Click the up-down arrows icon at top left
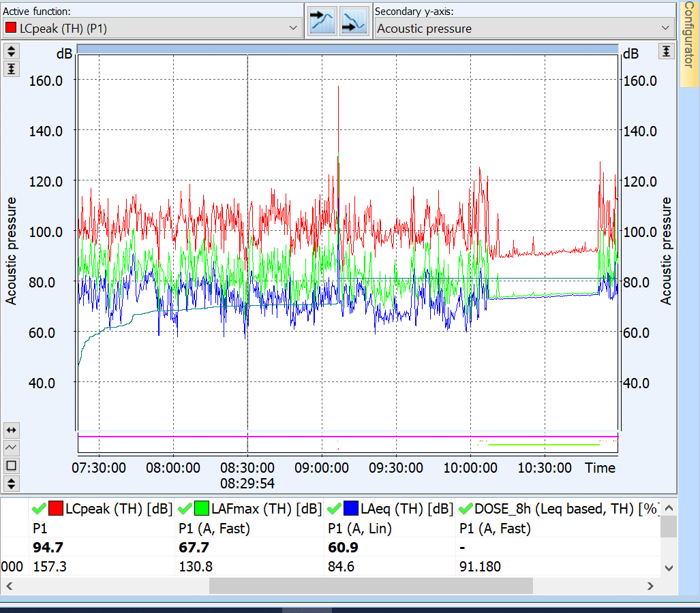The height and width of the screenshot is (613, 700). click(x=12, y=51)
